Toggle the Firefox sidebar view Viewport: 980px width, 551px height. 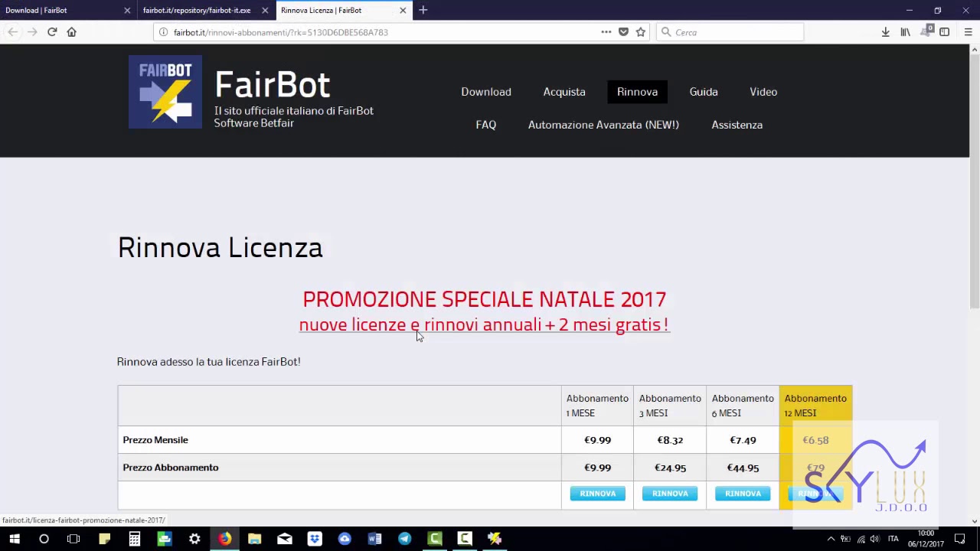(945, 32)
